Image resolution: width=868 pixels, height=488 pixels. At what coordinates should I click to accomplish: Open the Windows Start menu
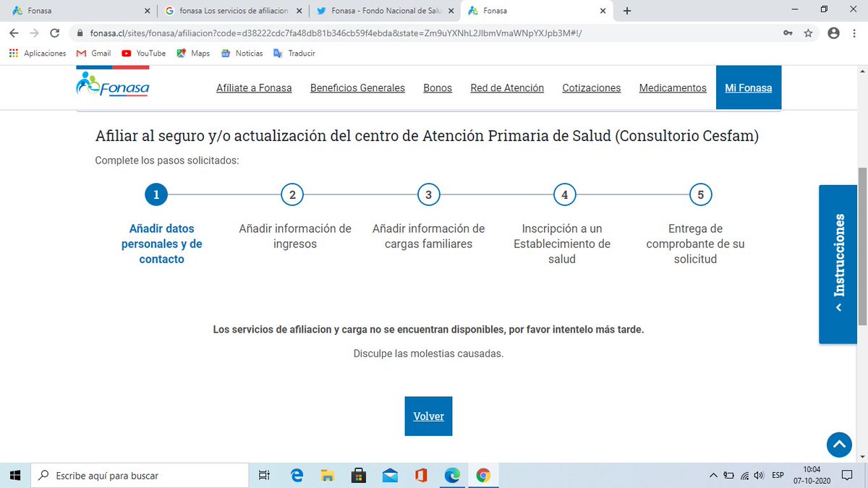15,475
